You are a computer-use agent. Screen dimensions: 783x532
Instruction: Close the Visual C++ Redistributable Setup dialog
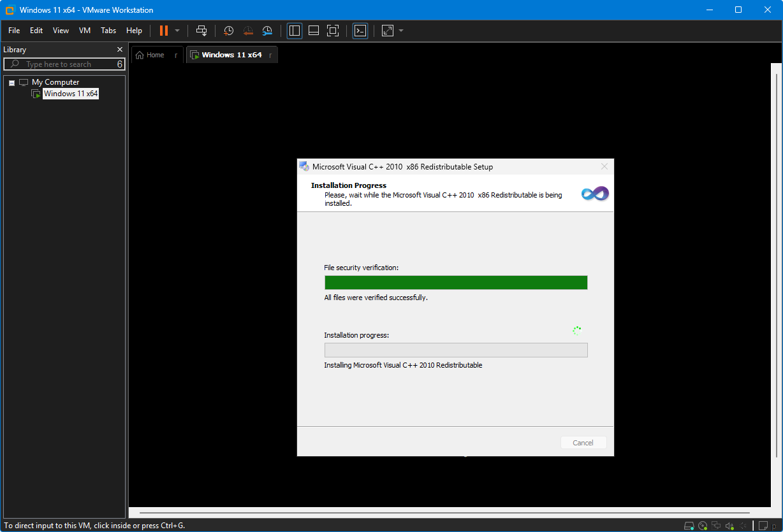point(604,167)
